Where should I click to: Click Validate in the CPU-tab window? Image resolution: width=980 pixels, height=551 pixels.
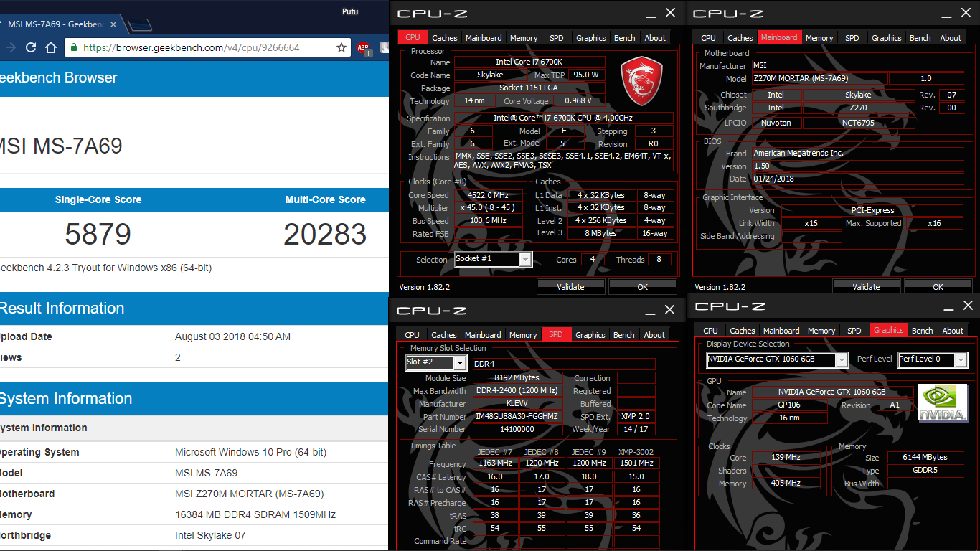(570, 287)
